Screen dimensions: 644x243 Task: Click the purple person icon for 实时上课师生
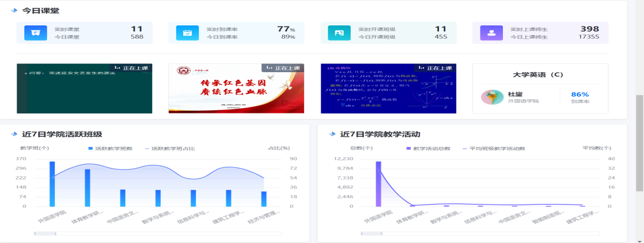coord(491,33)
